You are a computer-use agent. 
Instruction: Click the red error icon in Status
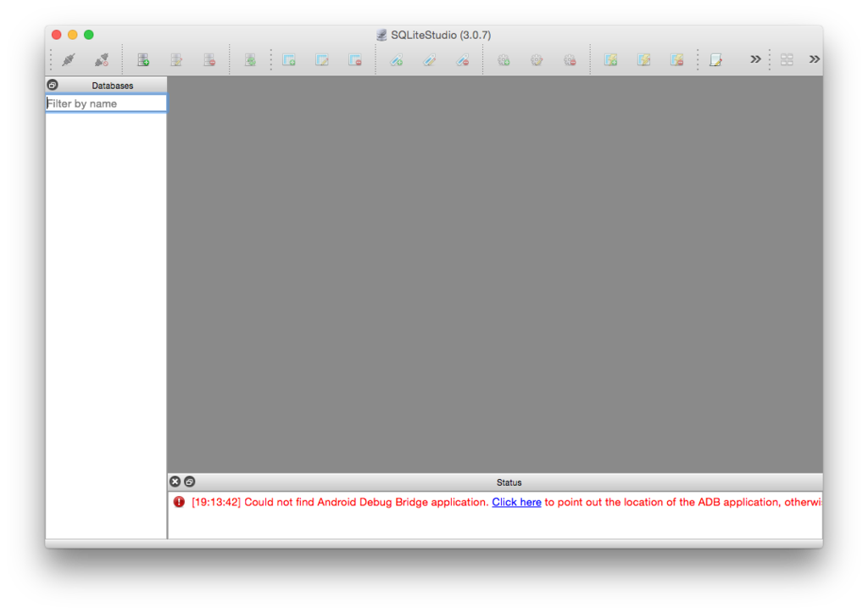click(179, 502)
